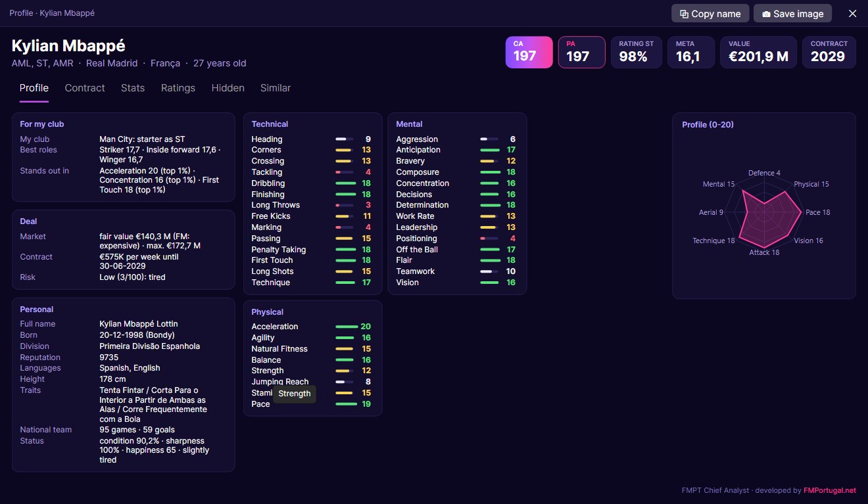
Task: Select the Profile tab
Action: point(34,88)
